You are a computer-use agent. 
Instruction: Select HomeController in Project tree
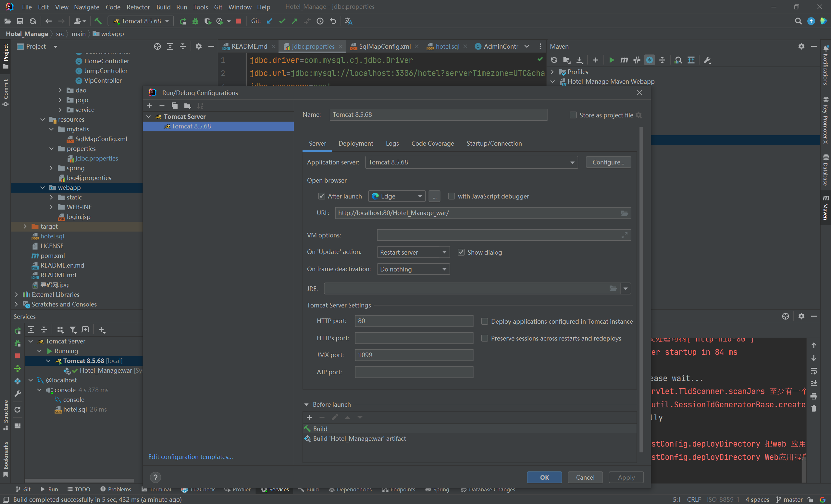[x=106, y=61]
